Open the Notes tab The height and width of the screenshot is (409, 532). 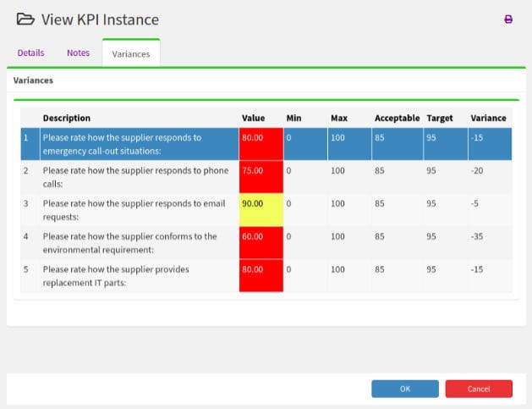point(78,53)
